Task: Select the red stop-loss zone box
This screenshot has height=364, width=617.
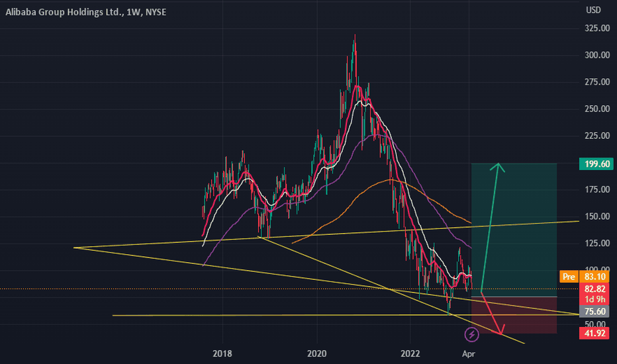Action: coord(514,315)
